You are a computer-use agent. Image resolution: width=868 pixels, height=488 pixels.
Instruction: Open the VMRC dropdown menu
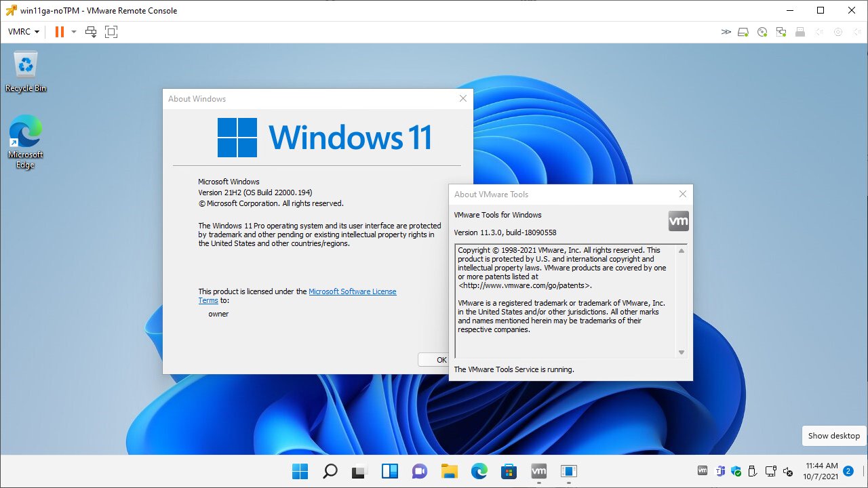[24, 31]
